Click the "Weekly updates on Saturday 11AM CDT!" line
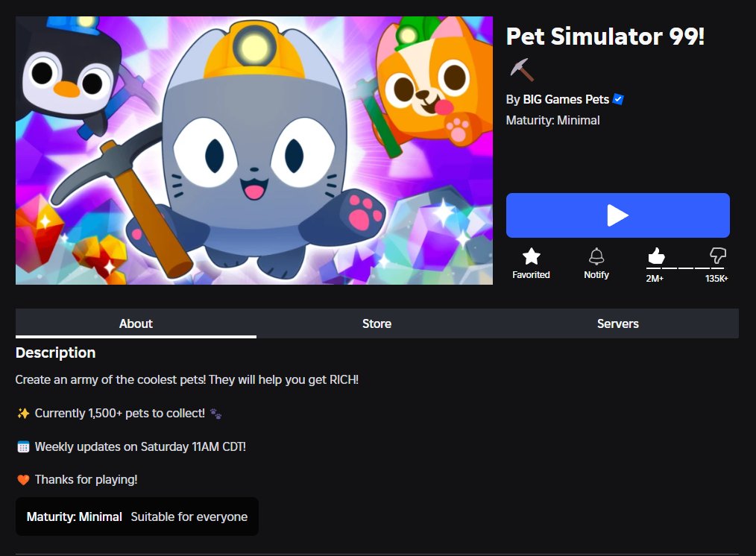Image resolution: width=756 pixels, height=556 pixels. [x=140, y=446]
